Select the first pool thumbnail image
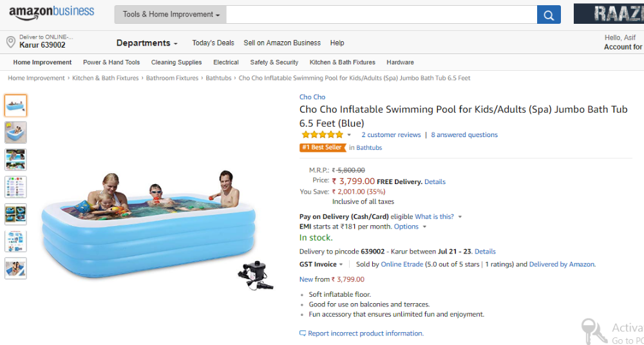 [15, 106]
